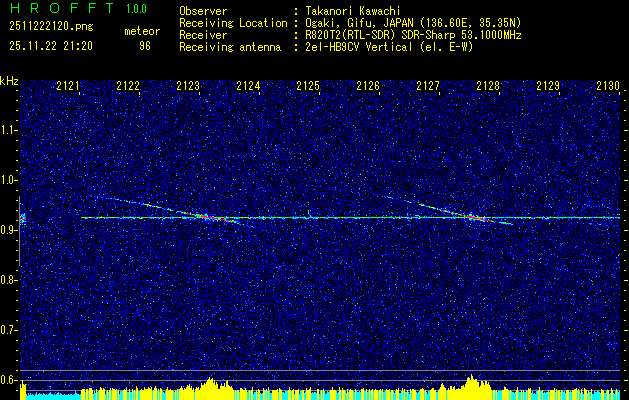The height and width of the screenshot is (400, 629).
Task: Click the 2122 time marker
Action: (x=128, y=86)
